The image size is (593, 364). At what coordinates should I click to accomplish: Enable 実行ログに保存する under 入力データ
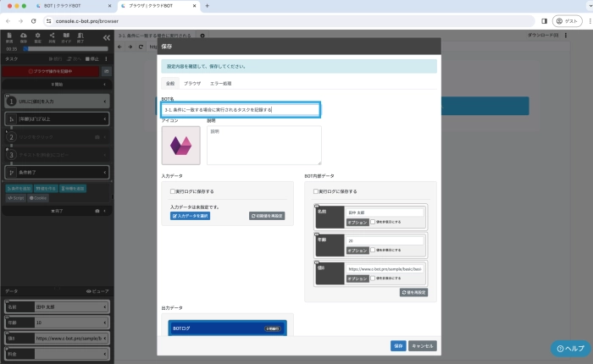[x=174, y=191]
